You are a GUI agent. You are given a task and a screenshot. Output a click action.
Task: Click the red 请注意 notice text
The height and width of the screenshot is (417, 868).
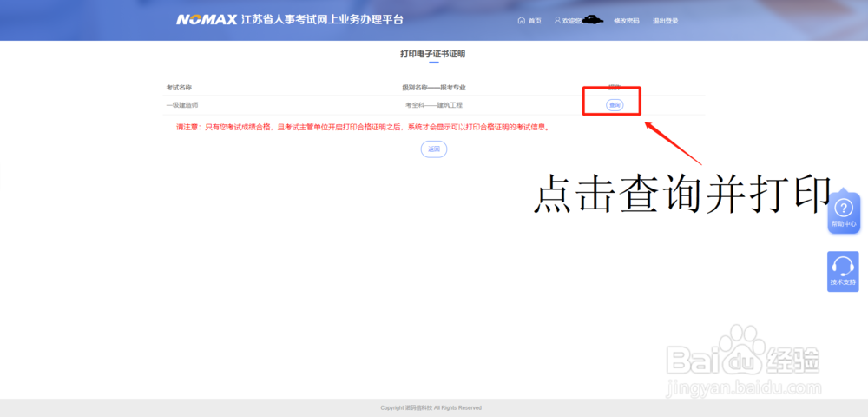pos(363,128)
